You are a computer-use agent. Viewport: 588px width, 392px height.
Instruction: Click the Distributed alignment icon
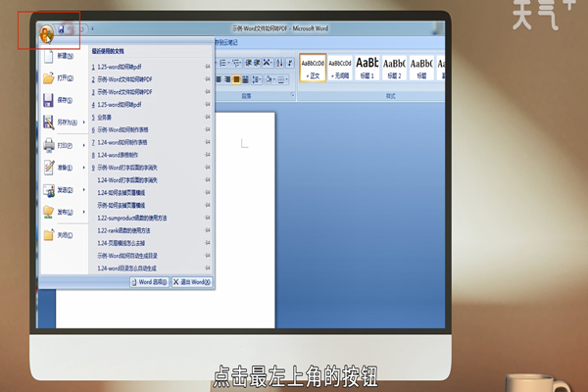click(x=245, y=79)
